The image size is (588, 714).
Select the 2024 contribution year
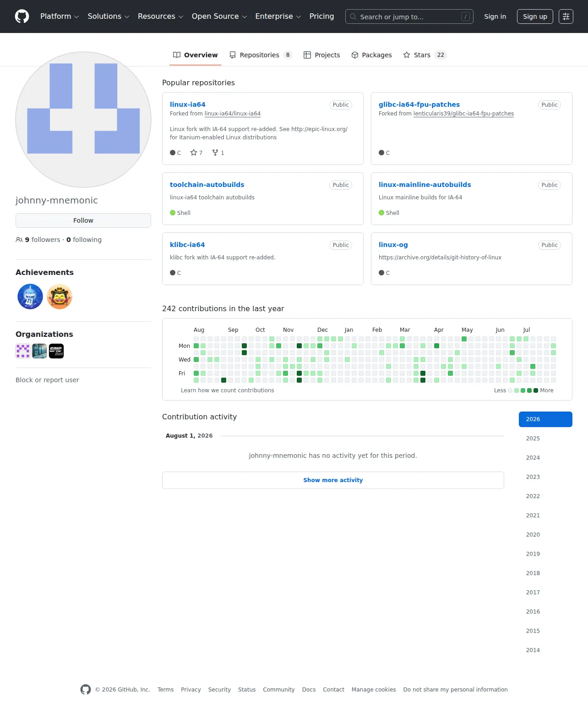[545, 458]
